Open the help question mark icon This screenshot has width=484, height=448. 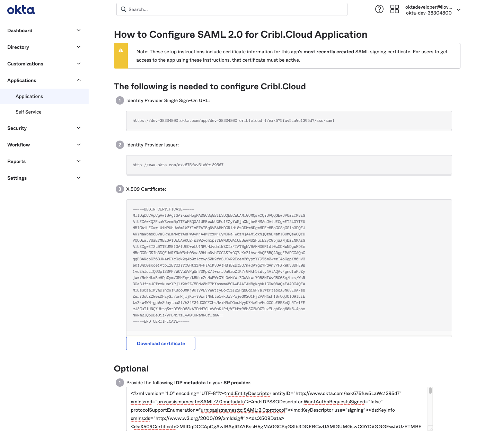pos(379,9)
